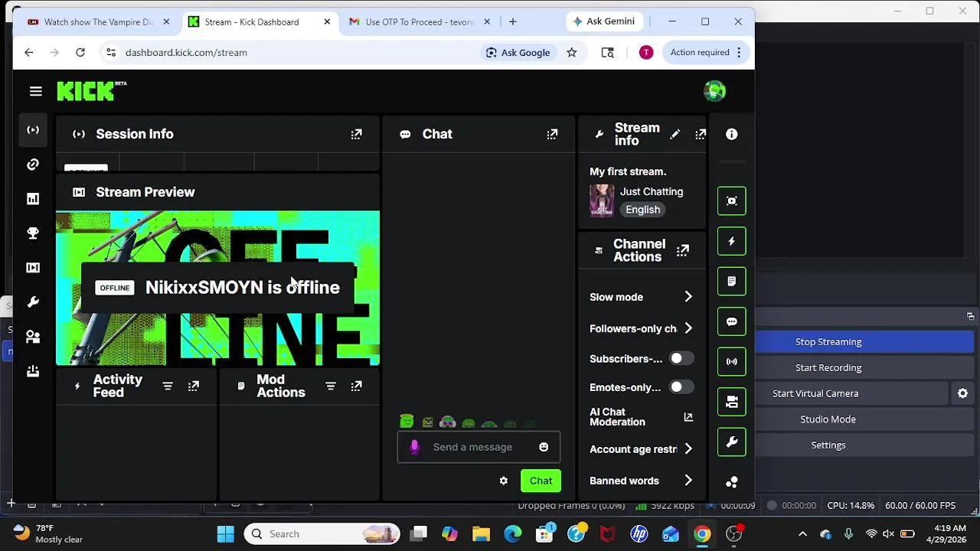Toggle the Chat bubble panel button on right rail

pyautogui.click(x=732, y=321)
